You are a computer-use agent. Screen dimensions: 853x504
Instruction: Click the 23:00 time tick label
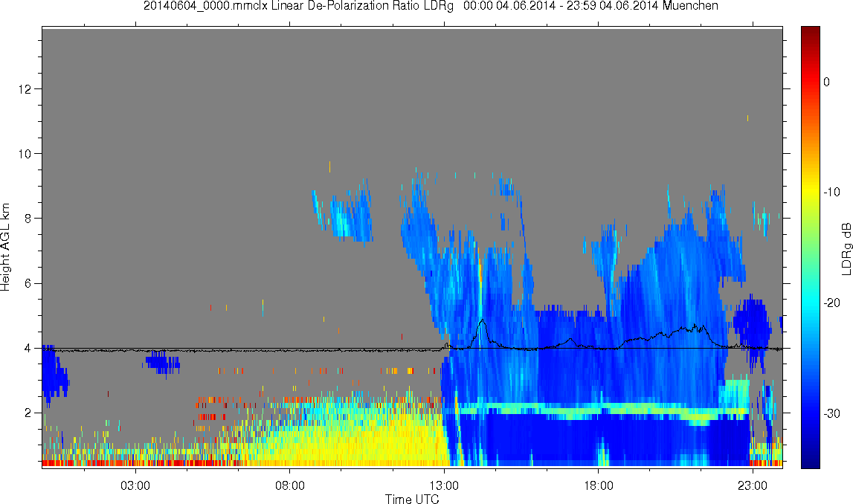point(753,485)
